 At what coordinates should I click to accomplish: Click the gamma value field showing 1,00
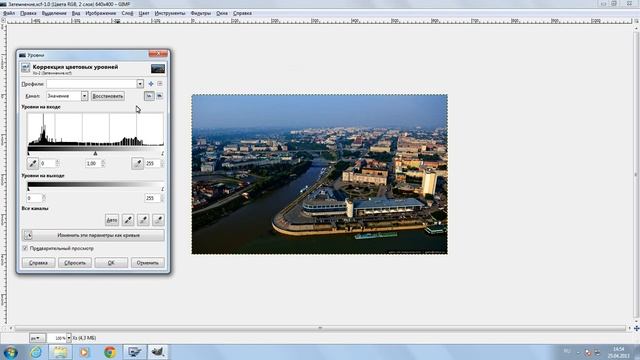pyautogui.click(x=93, y=163)
